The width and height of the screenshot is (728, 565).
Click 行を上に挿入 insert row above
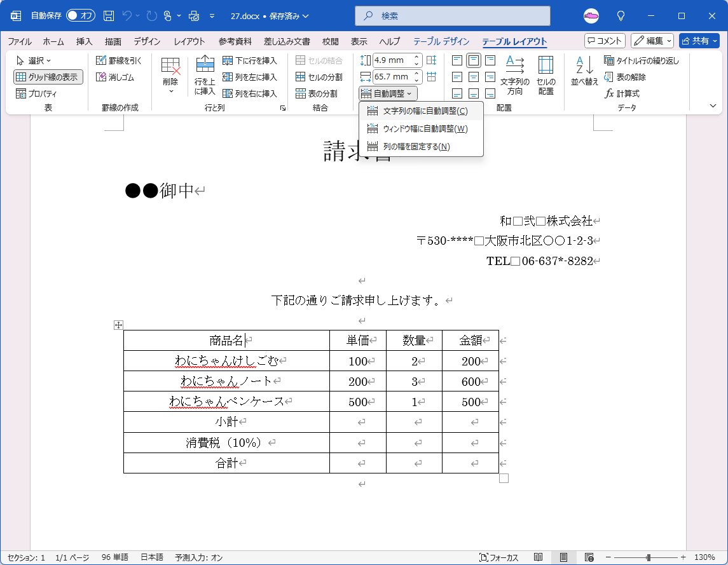click(205, 75)
